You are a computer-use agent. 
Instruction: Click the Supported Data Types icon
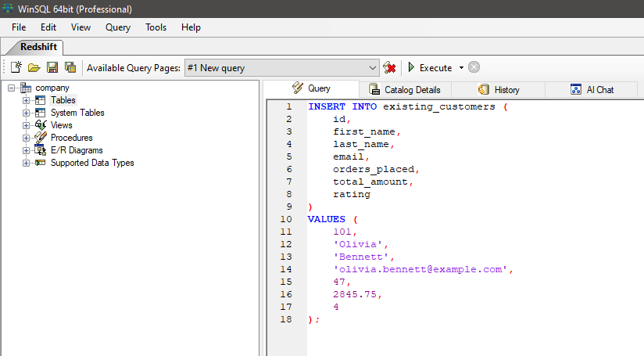click(41, 163)
